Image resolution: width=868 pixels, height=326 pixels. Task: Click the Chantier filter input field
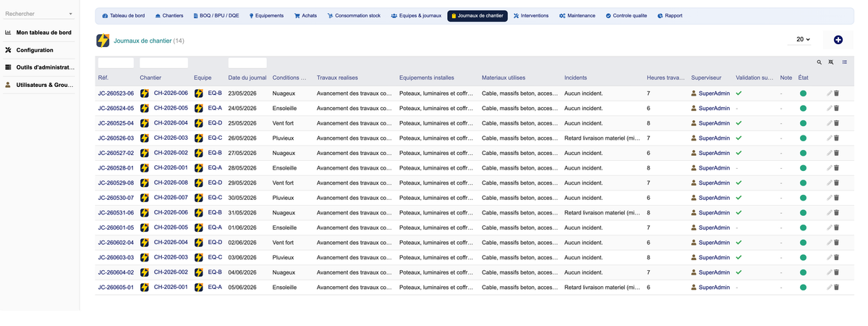[x=163, y=63]
